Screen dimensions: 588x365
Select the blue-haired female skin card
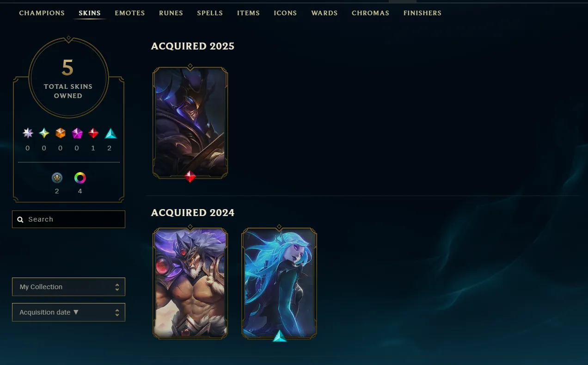279,283
